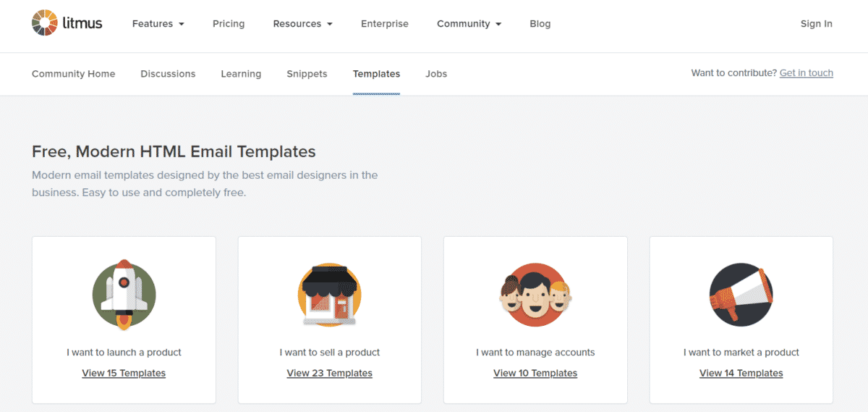The image size is (868, 412).
Task: Click the megaphone market product icon
Action: (741, 295)
